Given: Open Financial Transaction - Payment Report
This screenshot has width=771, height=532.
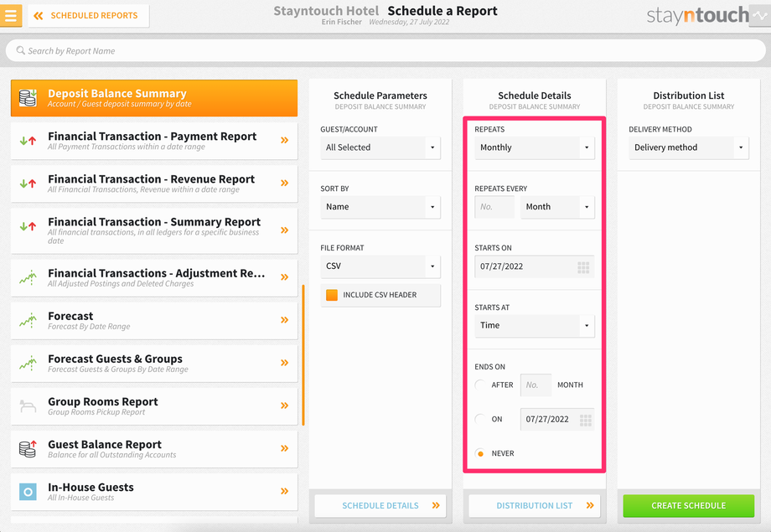Looking at the screenshot, I should coord(154,141).
